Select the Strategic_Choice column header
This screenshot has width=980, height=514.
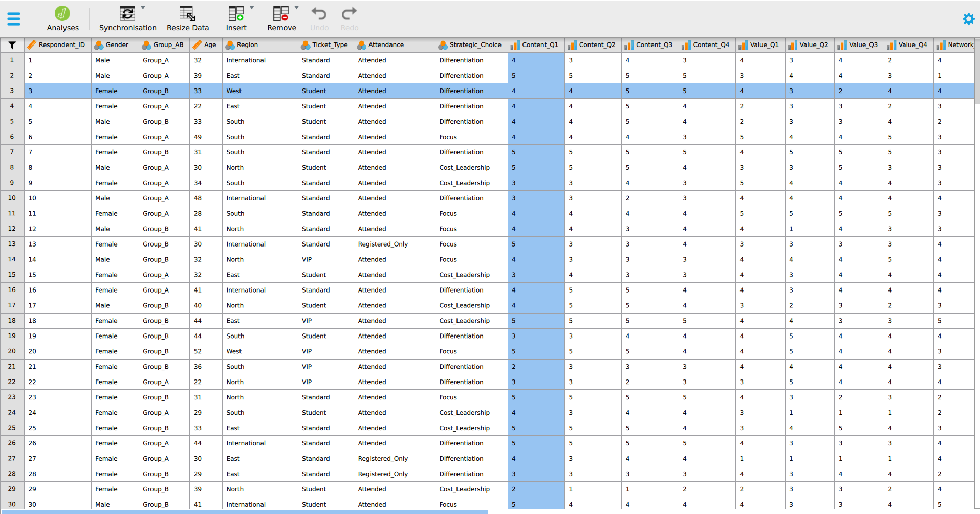[471, 45]
